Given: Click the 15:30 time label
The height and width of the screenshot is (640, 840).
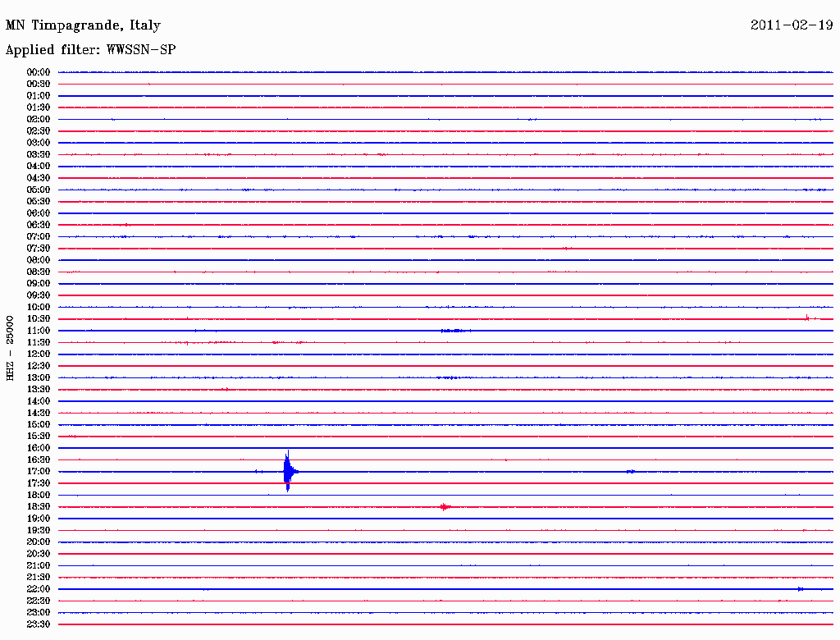Looking at the screenshot, I should (x=39, y=437).
